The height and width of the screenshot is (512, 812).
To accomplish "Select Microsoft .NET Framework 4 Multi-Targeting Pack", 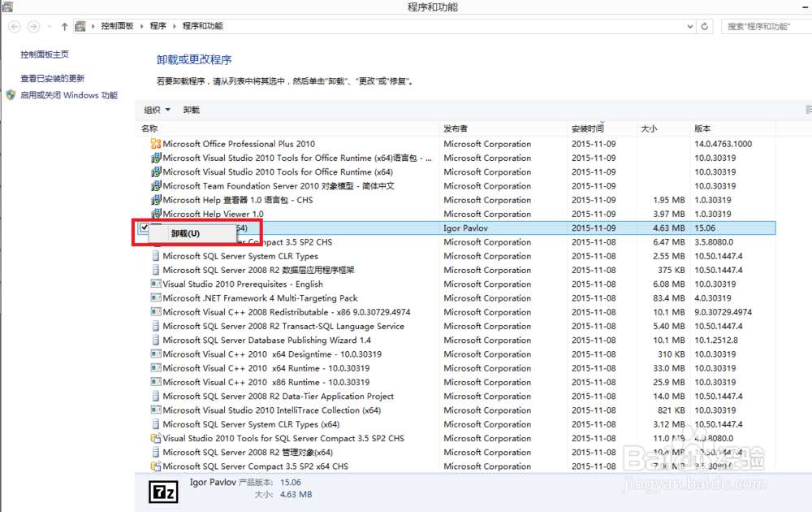I will pos(260,298).
